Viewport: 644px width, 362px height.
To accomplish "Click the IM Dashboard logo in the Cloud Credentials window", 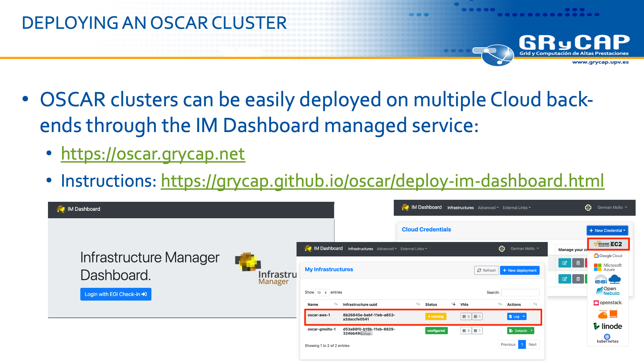I will (x=405, y=207).
